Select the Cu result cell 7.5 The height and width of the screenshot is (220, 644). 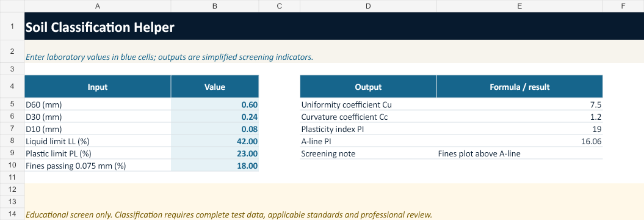coord(519,105)
